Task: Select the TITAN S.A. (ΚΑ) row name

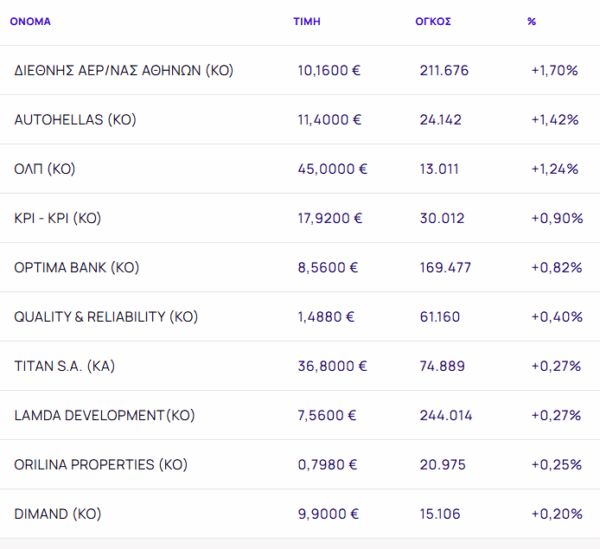Action: click(x=65, y=366)
